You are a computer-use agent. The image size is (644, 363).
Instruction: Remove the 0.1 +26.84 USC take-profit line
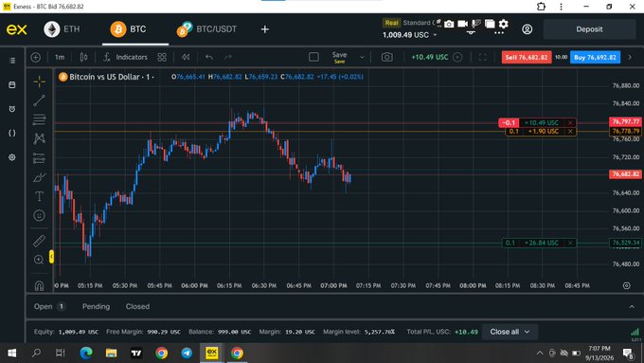tap(570, 243)
